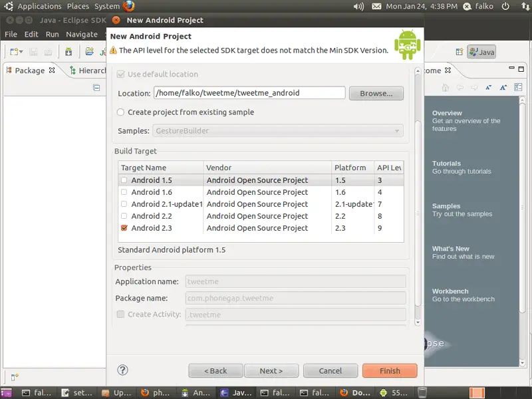Viewport: 532px width, 399px height.
Task: Click the Target Name column header
Action: (161, 168)
